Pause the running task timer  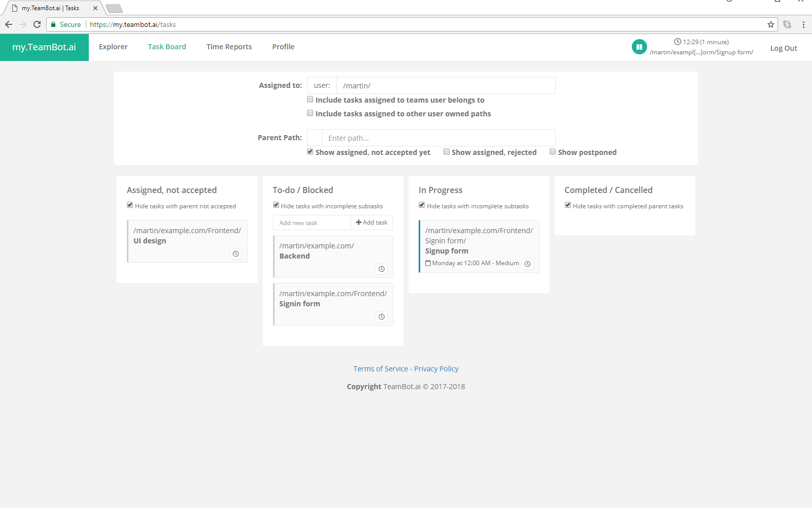click(x=639, y=47)
